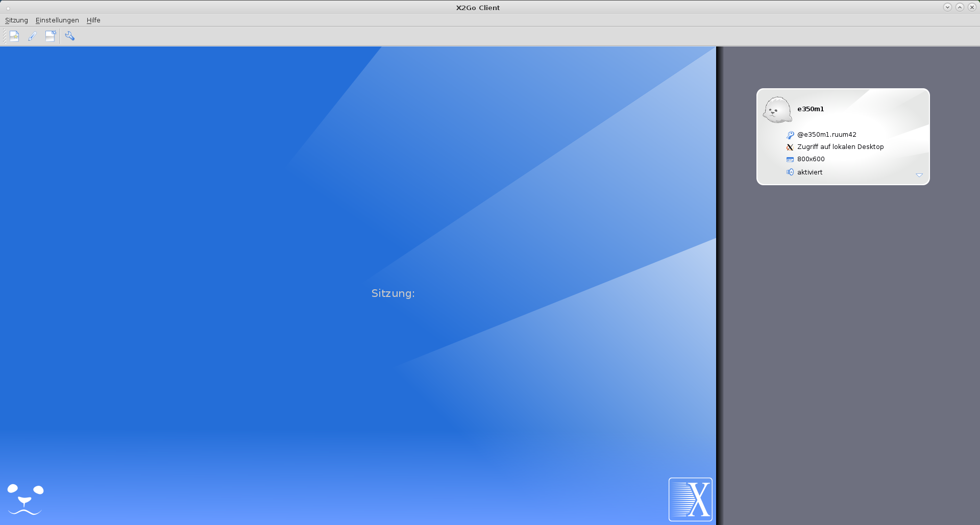Select the e350m1 session name

811,109
